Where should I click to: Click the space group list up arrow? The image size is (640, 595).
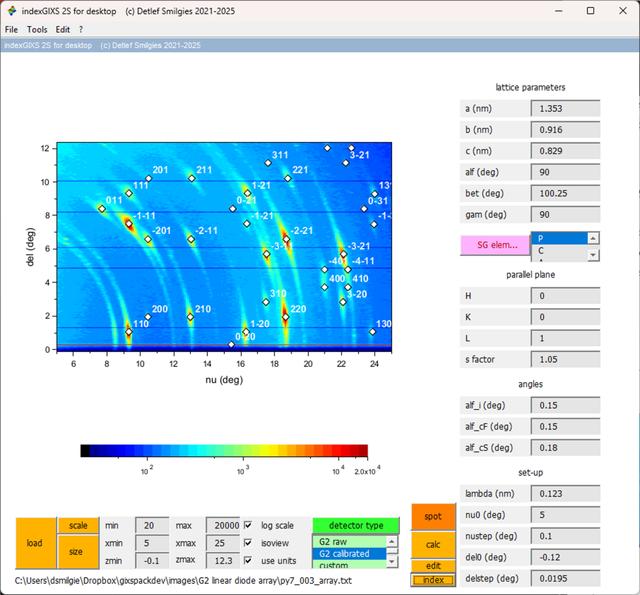(593, 238)
